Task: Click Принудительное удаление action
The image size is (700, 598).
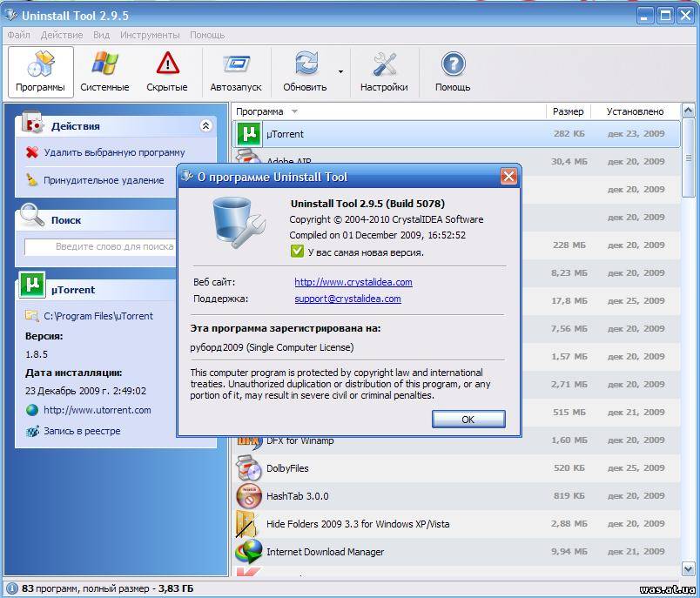Action: click(104, 180)
